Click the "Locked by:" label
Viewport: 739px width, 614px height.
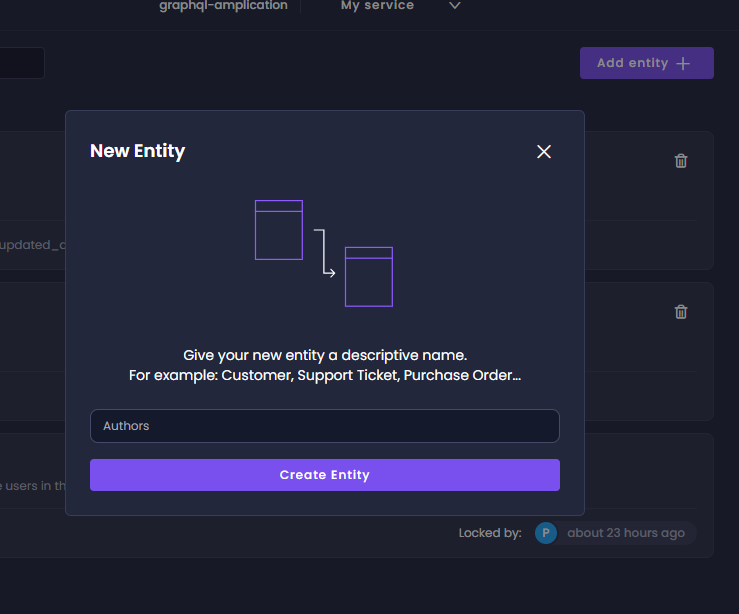coord(490,533)
